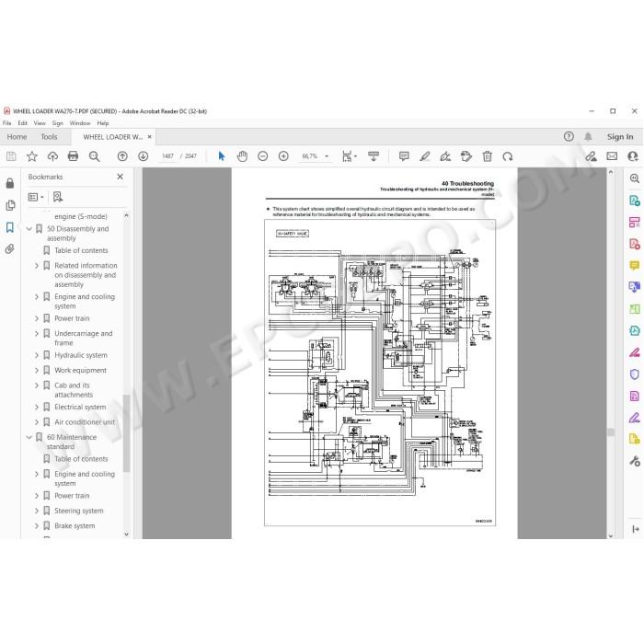Screen dimensions: 644x644
Task: Open the Window menu
Action: pos(80,122)
